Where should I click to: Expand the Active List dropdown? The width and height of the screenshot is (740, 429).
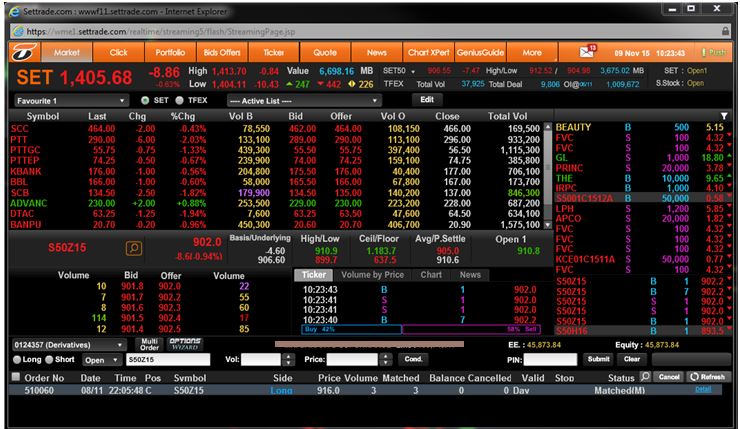pos(304,101)
